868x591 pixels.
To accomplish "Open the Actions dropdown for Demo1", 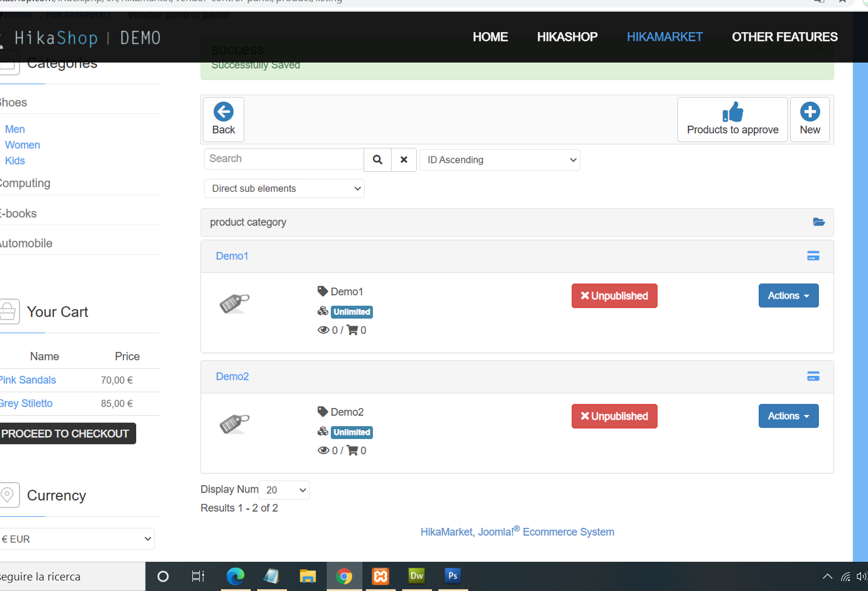I will 789,296.
